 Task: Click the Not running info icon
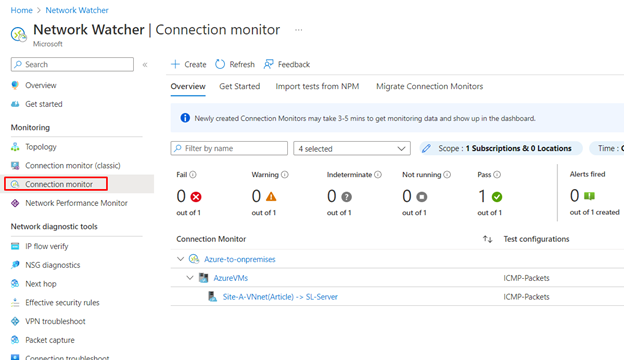447,174
